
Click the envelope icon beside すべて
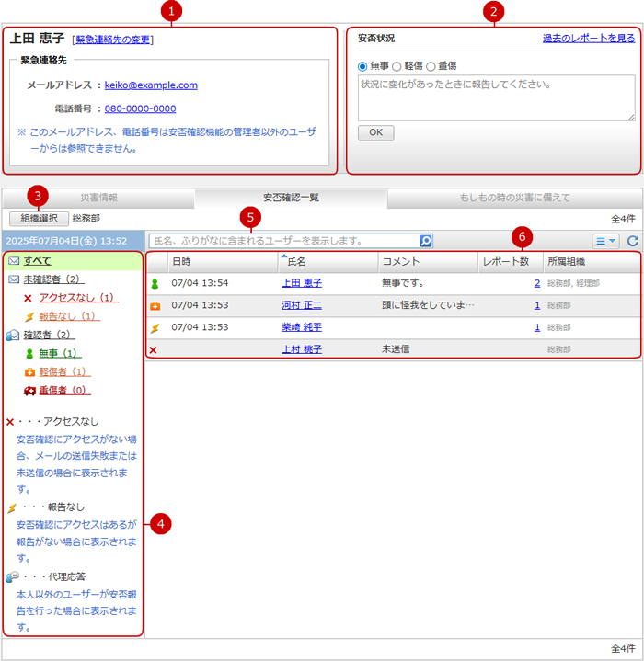pyautogui.click(x=14, y=261)
